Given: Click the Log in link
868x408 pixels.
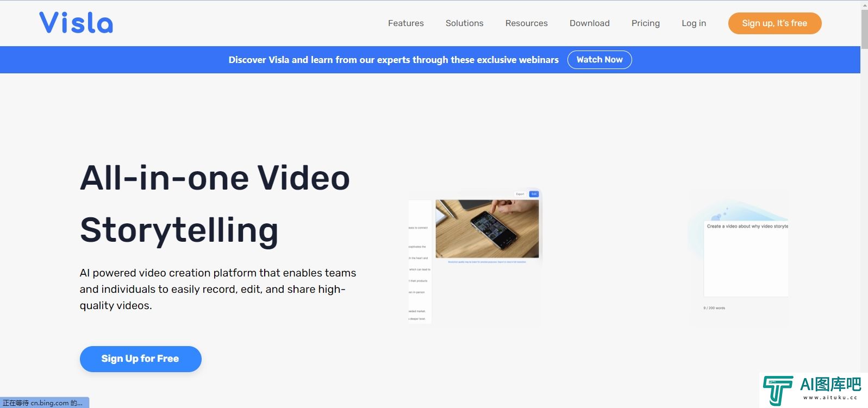Looking at the screenshot, I should click(x=694, y=23).
